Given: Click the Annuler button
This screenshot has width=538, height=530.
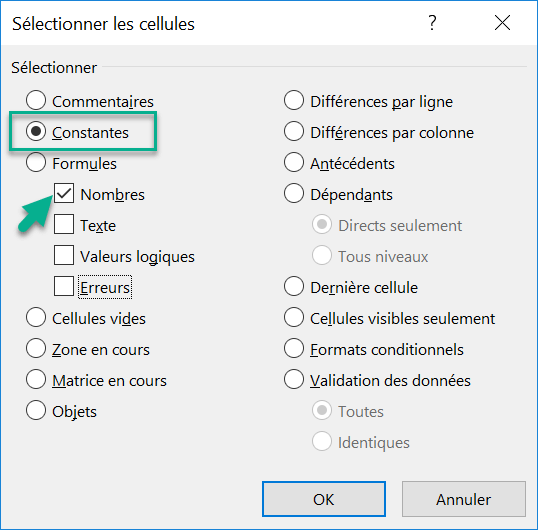Looking at the screenshot, I should coord(464,499).
